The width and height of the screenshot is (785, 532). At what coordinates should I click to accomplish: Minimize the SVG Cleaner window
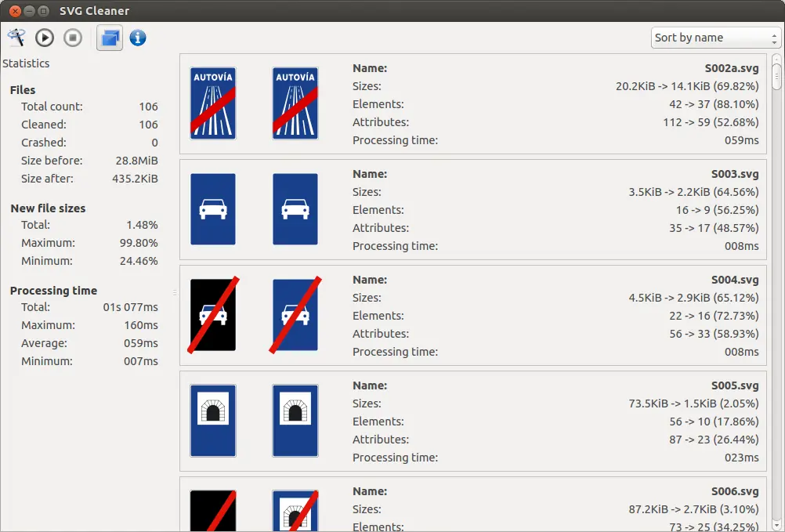(x=29, y=10)
